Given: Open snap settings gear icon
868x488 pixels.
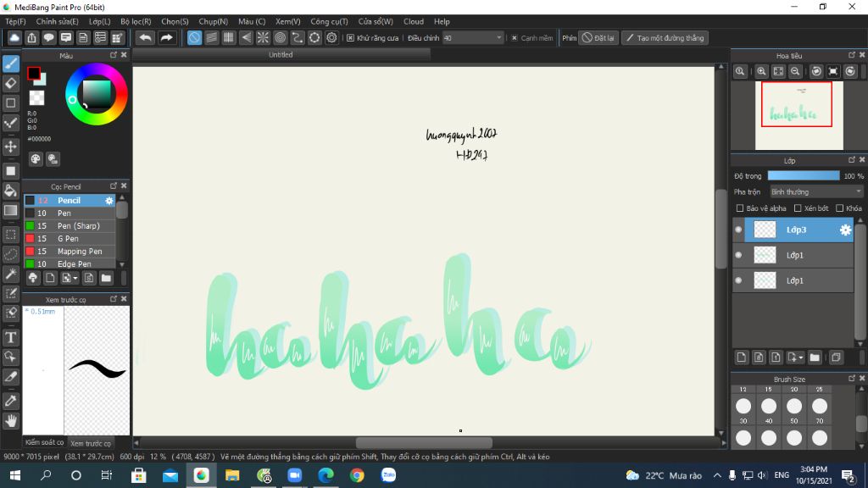Looking at the screenshot, I should coord(331,37).
